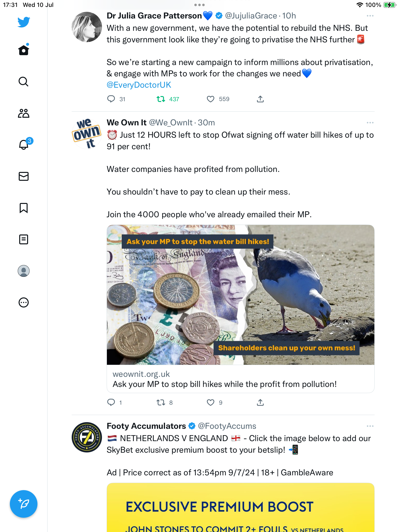Screen dimensions: 399x532
Task: Like Dr Julia Grace Patterson's tweet
Action: coord(211,99)
